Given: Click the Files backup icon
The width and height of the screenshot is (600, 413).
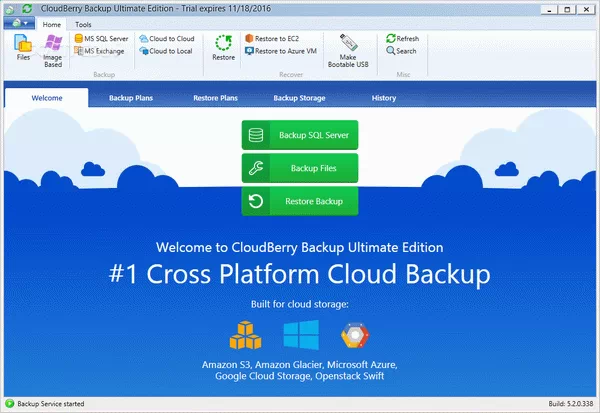Looking at the screenshot, I should 23,47.
